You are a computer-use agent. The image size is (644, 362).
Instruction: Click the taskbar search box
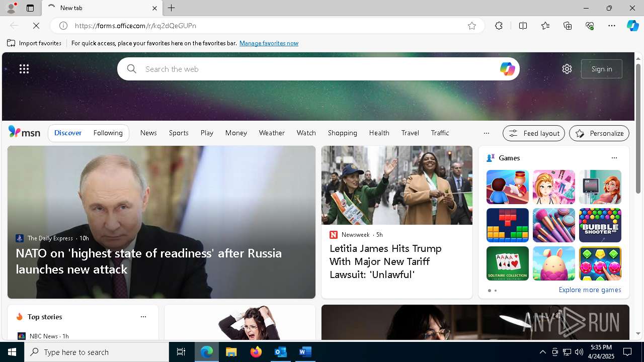(x=97, y=352)
